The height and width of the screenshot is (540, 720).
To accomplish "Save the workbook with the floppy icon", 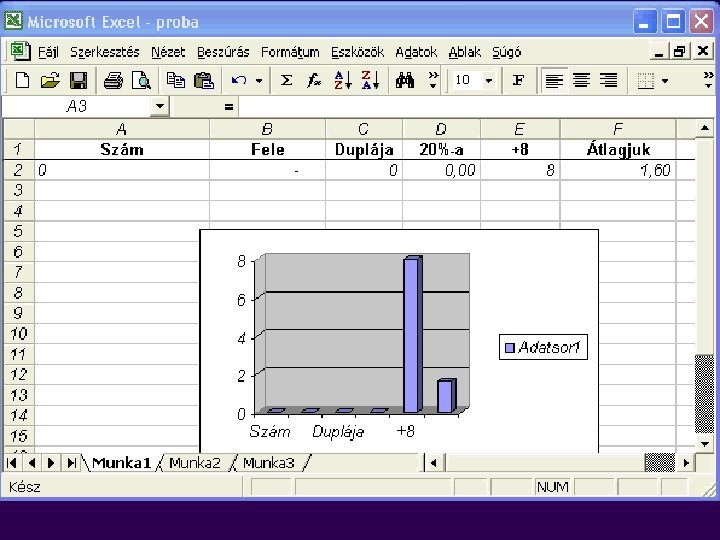I will [x=79, y=80].
